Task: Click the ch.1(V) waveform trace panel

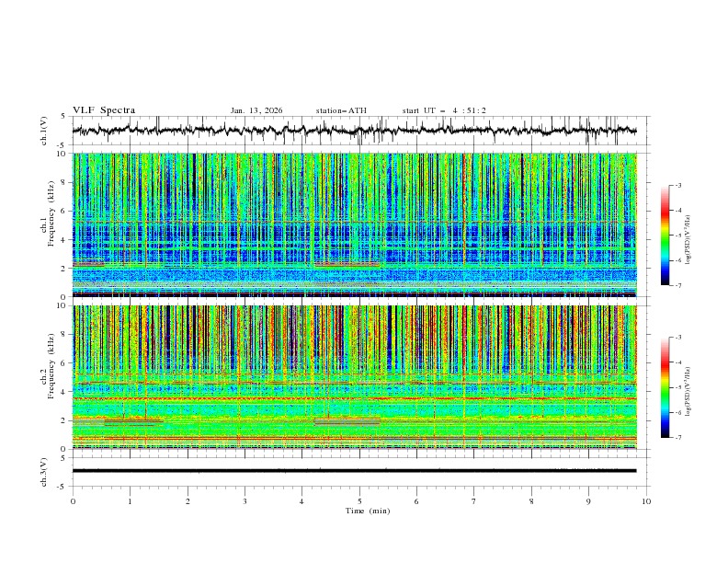Action: pos(358,131)
